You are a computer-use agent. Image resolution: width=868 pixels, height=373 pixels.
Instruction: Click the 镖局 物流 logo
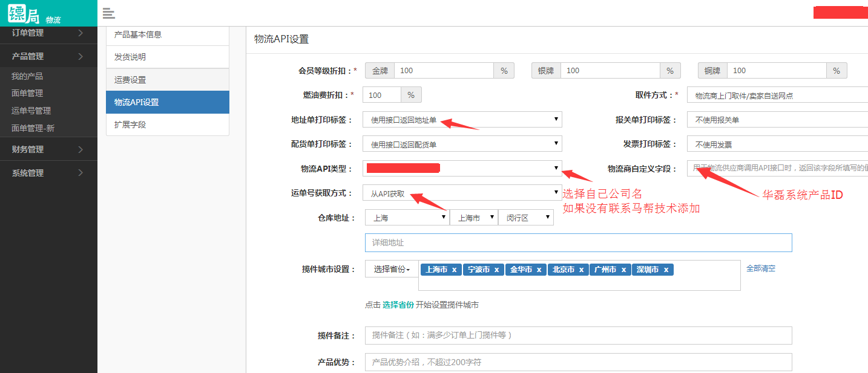pos(35,13)
